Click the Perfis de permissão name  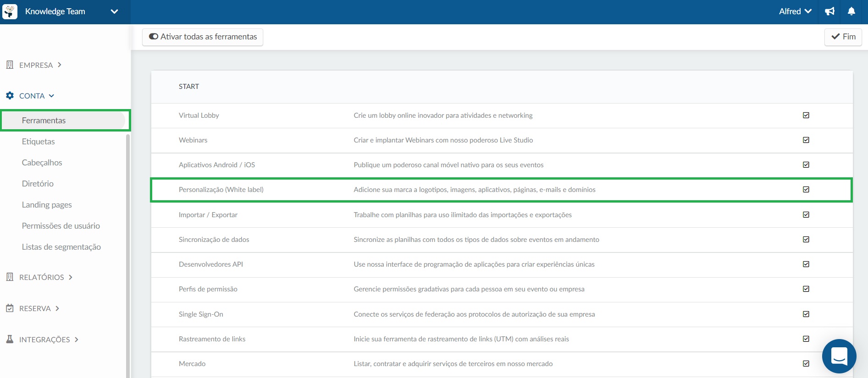tap(208, 289)
